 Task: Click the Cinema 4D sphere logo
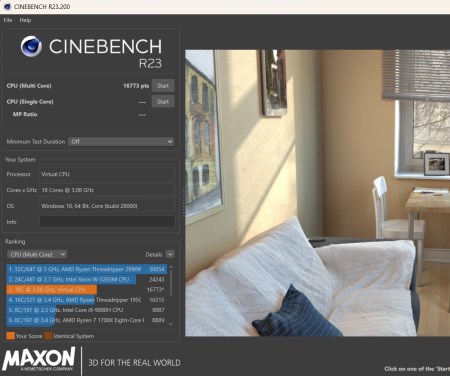point(31,46)
